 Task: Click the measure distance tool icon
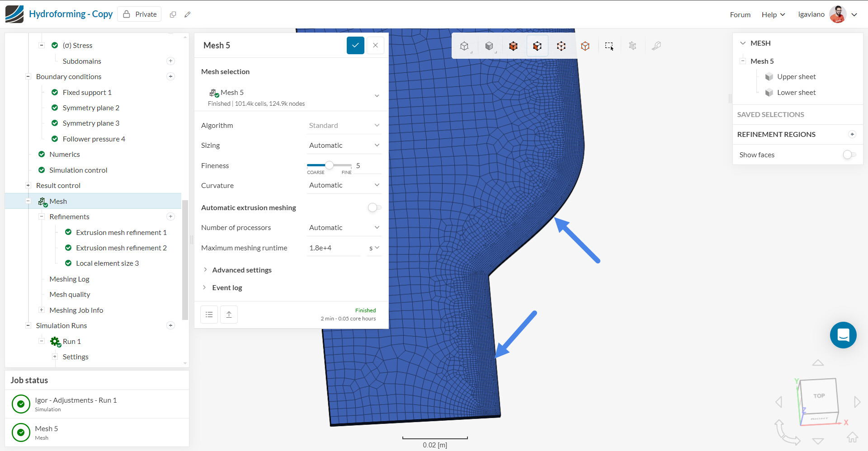point(656,46)
